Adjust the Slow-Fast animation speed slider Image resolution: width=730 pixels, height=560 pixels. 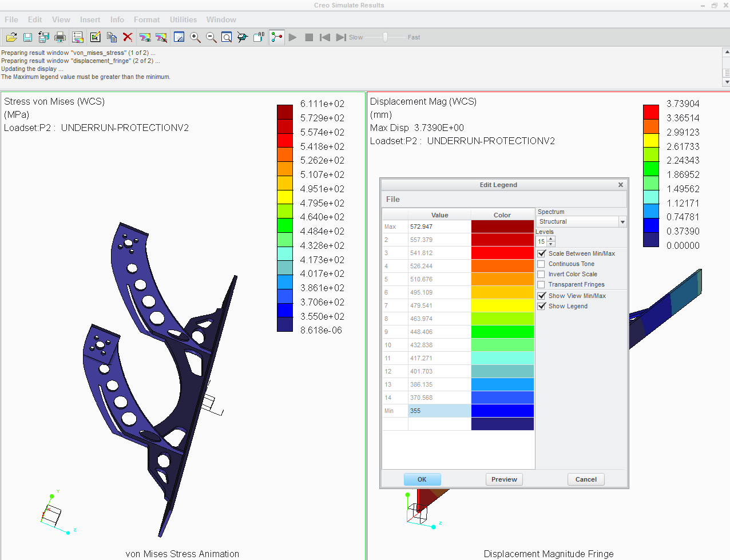(386, 37)
